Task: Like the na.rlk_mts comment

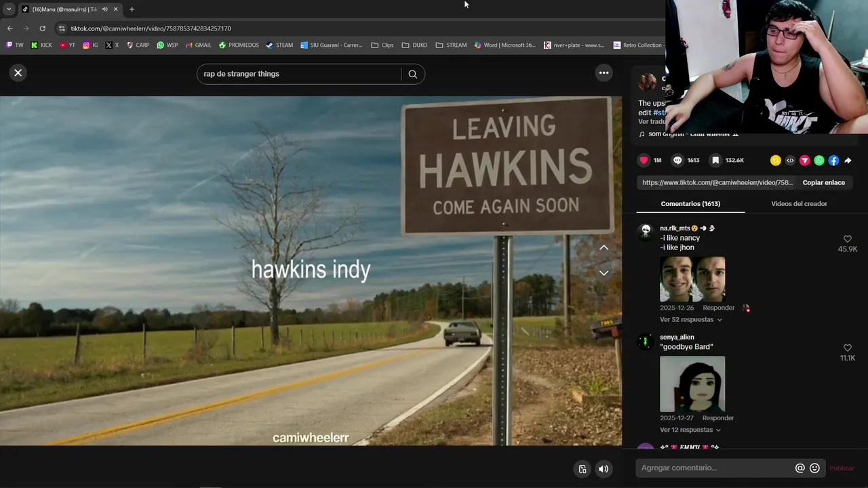Action: click(848, 239)
